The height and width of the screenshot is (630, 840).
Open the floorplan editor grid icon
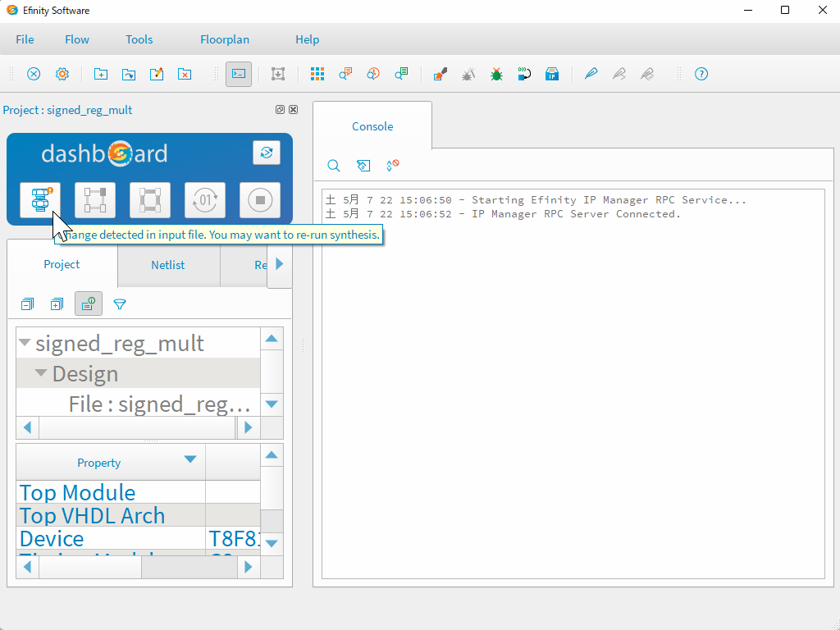(x=317, y=74)
